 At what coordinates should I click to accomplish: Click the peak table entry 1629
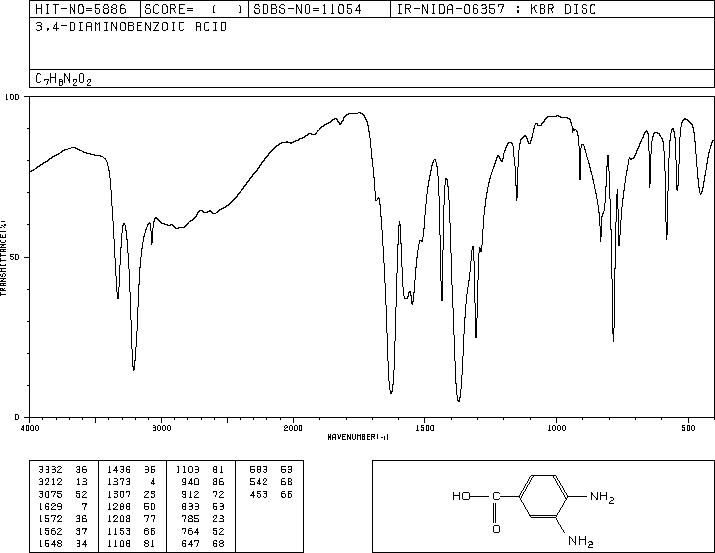click(x=49, y=506)
